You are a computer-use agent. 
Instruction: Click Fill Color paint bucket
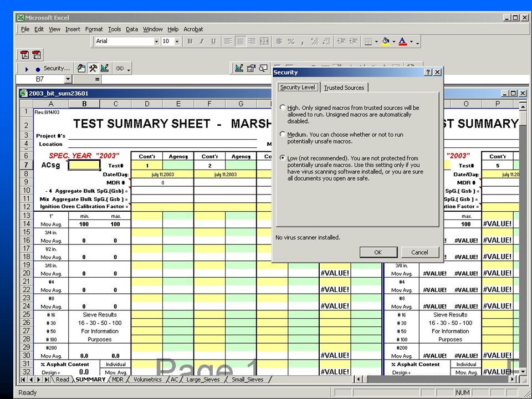(386, 42)
